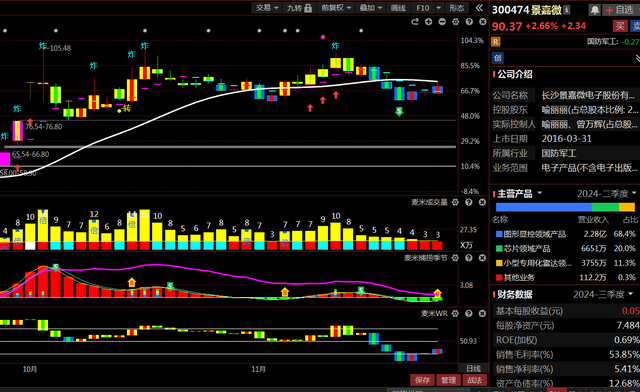Click the orange R badge under the price
Image resolution: width=640 pixels, height=392 pixels.
(x=496, y=42)
